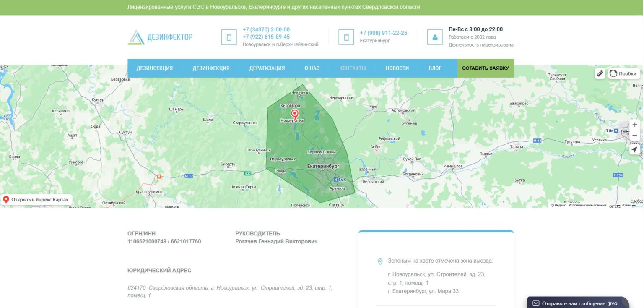
Task: Open the Контакты menu item
Action: tap(353, 68)
